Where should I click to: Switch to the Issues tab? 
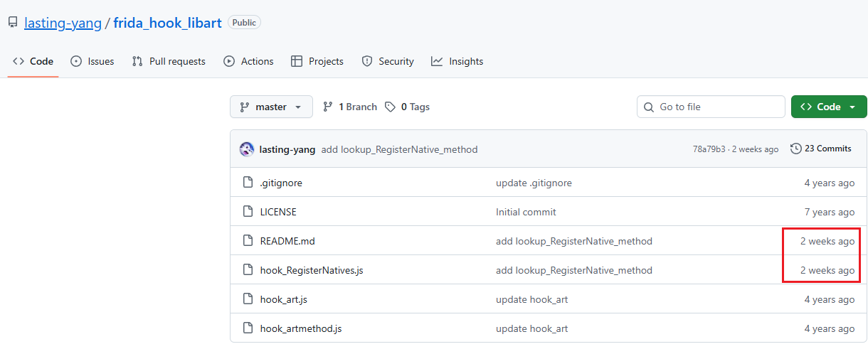[x=92, y=61]
